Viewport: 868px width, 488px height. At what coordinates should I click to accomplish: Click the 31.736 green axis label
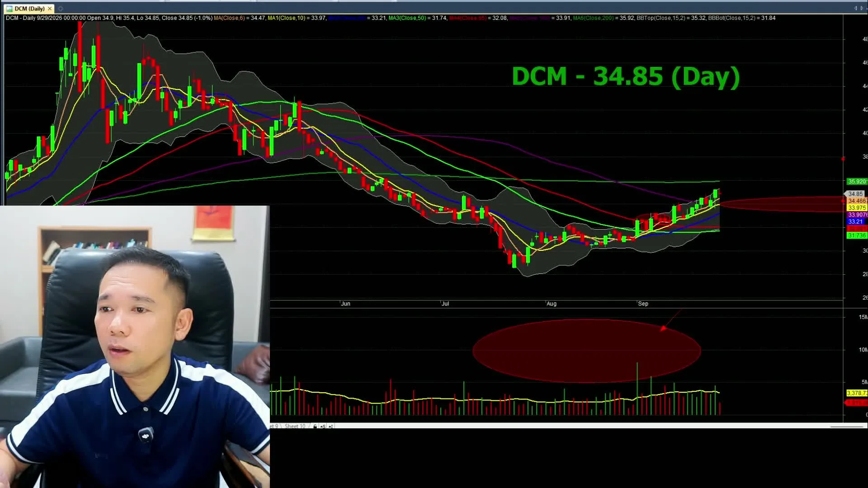pos(857,235)
